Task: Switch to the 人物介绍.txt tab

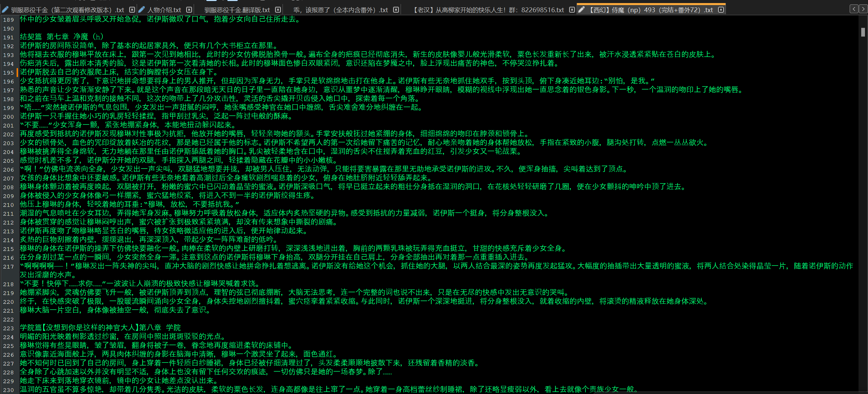Action: pos(164,10)
